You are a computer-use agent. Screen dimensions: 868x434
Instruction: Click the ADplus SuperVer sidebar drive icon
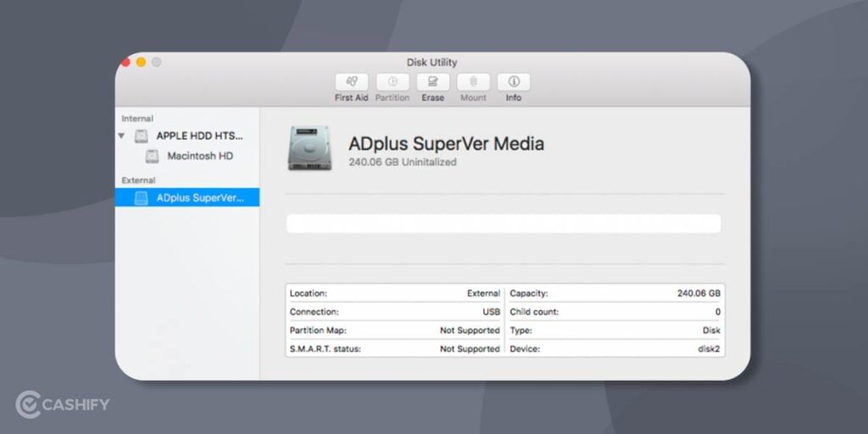click(142, 198)
